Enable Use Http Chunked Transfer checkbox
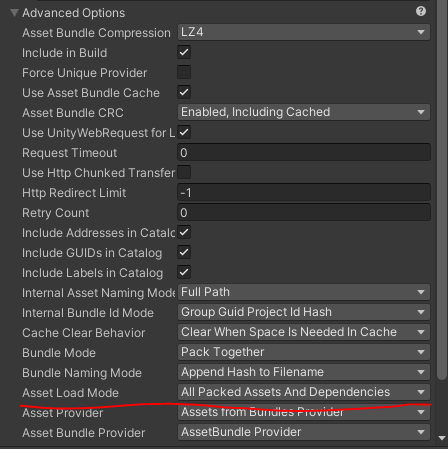448x449 pixels. tap(184, 172)
